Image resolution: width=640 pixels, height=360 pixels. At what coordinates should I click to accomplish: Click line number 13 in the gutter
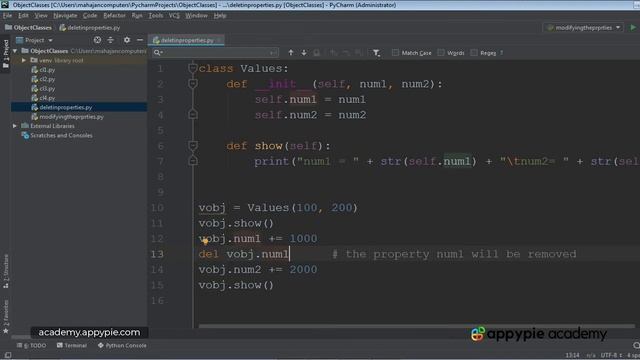tap(157, 254)
